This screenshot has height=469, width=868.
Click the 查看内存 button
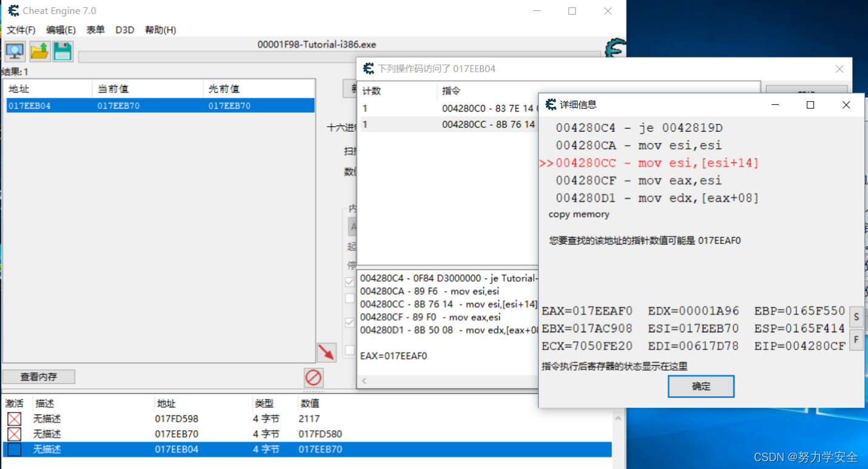point(39,376)
